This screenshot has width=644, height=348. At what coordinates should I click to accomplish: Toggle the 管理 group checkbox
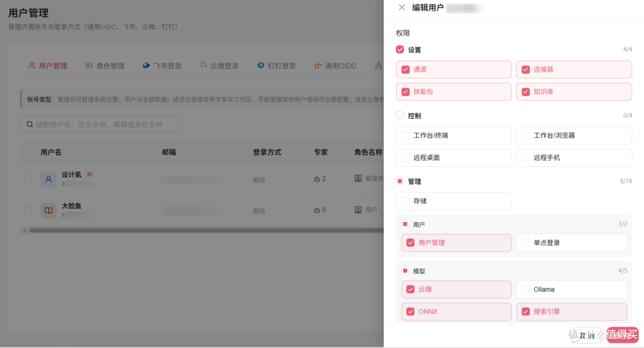point(400,181)
